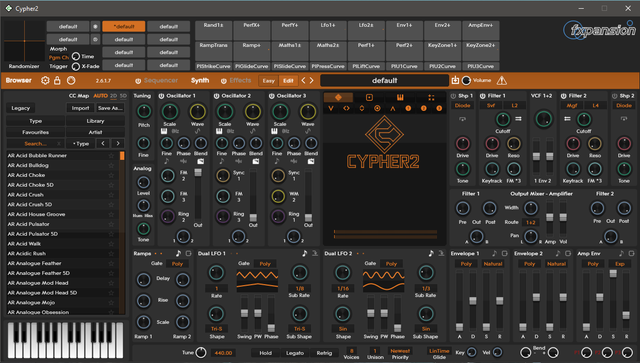Enable the Effects power toggle
The image size is (640, 363).
pyautogui.click(x=224, y=81)
